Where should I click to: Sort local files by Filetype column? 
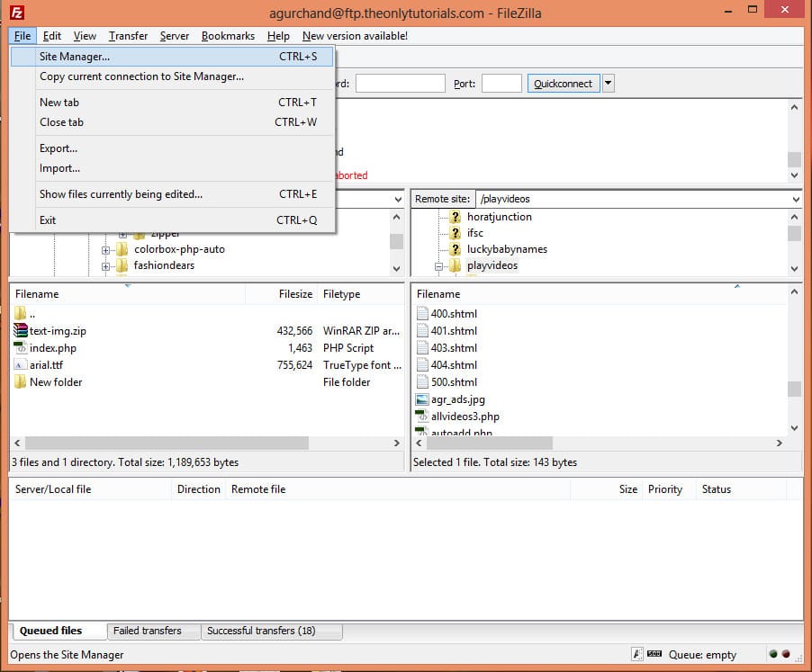pos(360,294)
